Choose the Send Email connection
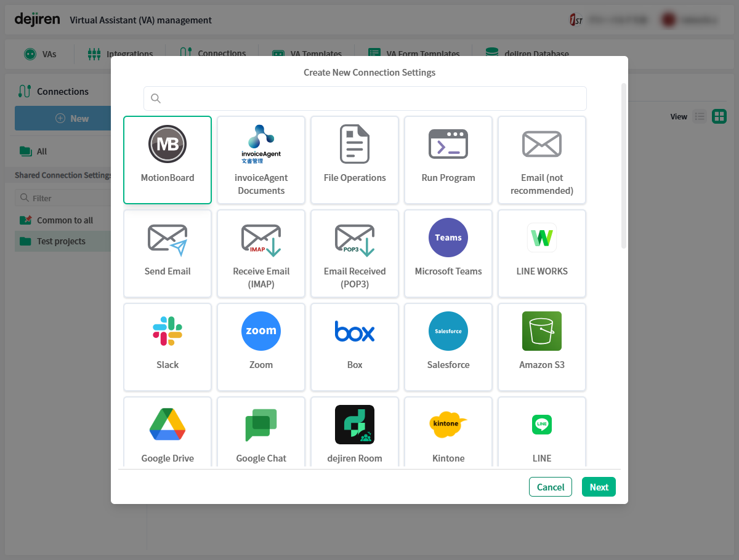 tap(168, 254)
